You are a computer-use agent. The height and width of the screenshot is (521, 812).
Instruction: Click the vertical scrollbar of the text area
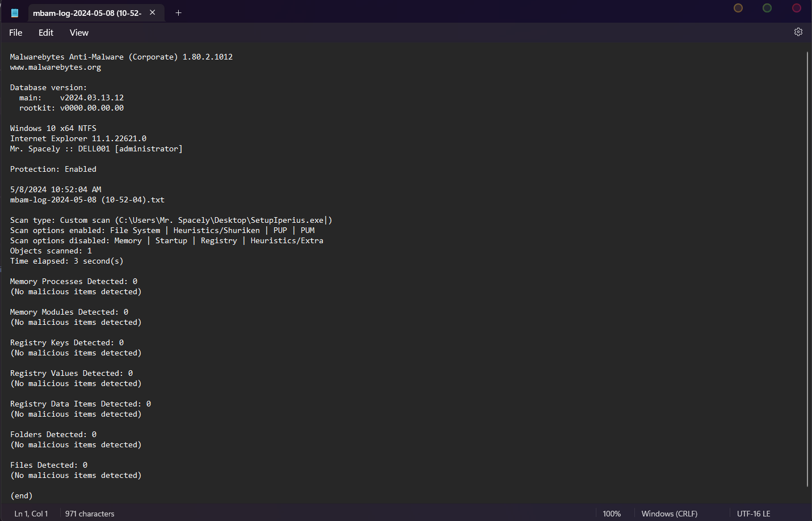point(807,269)
